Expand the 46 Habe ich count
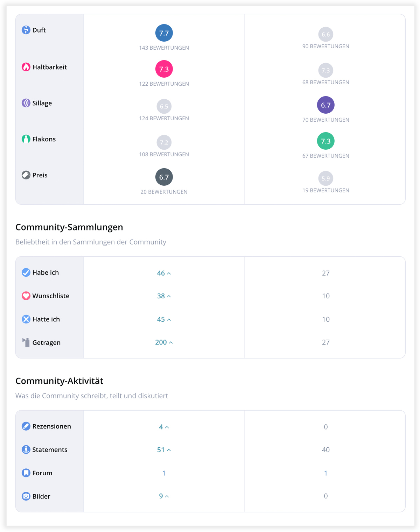This screenshot has width=420, height=532. point(164,273)
